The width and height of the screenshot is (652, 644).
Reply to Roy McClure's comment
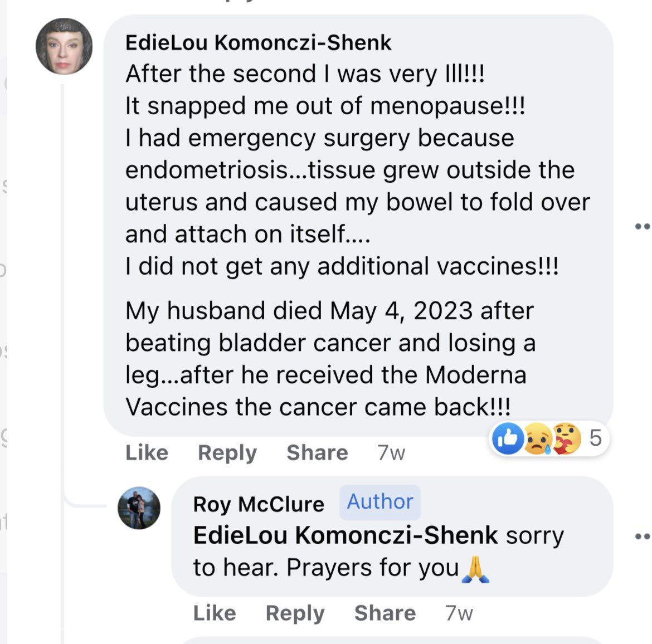295,613
